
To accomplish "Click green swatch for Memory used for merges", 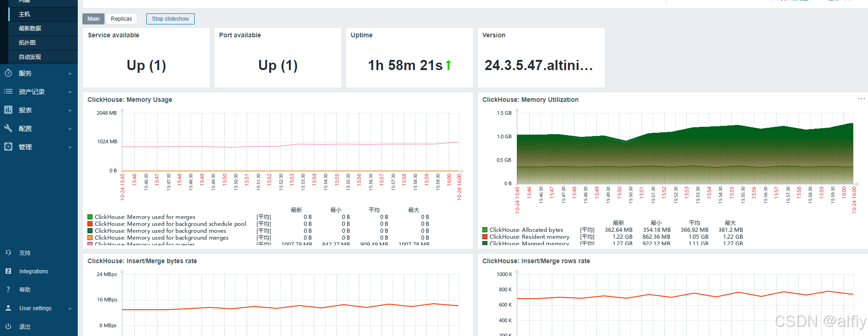I will [x=90, y=217].
